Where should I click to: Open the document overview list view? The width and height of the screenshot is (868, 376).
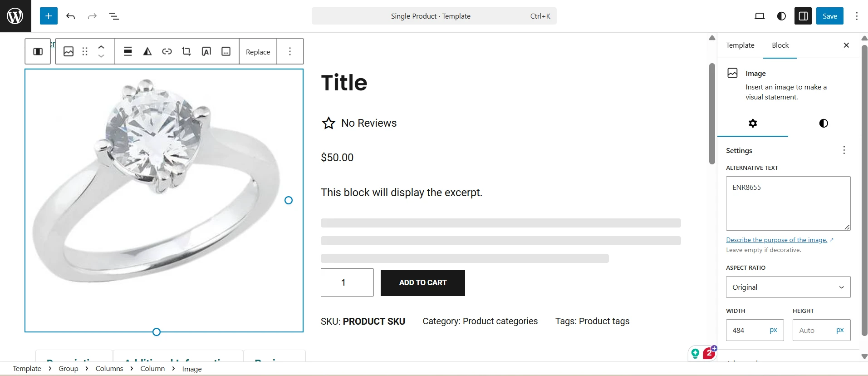(114, 16)
